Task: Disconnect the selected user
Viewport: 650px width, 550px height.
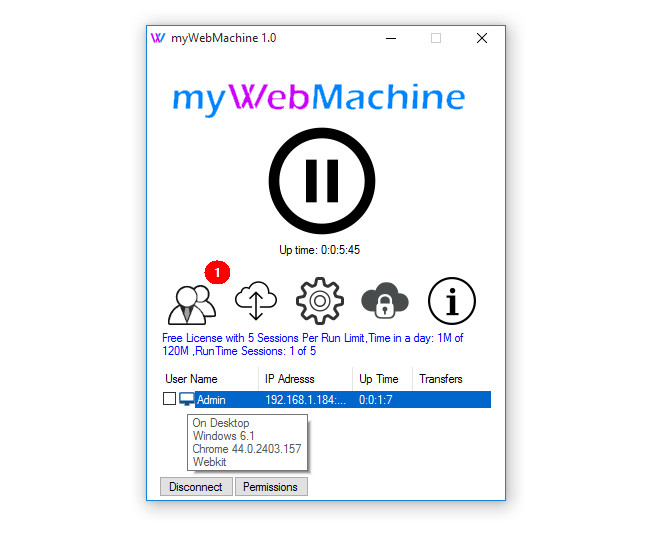Action: click(x=196, y=487)
